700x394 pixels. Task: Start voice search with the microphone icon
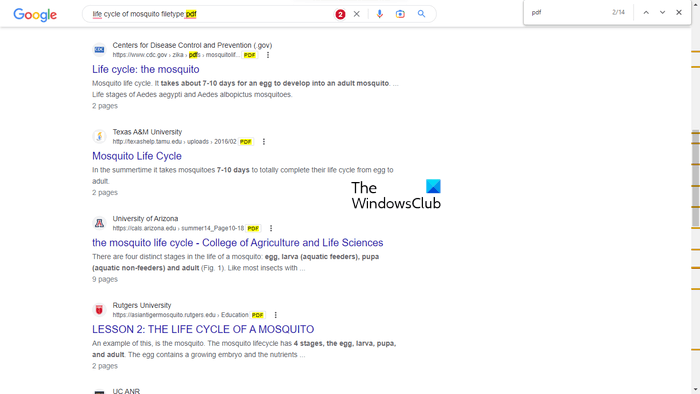379,14
